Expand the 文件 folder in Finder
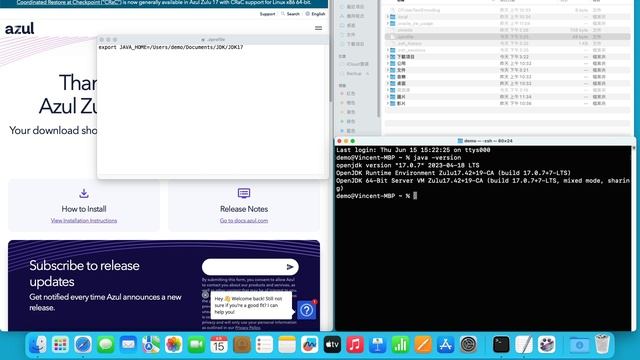Screen dimensions: 640x360 (388, 70)
